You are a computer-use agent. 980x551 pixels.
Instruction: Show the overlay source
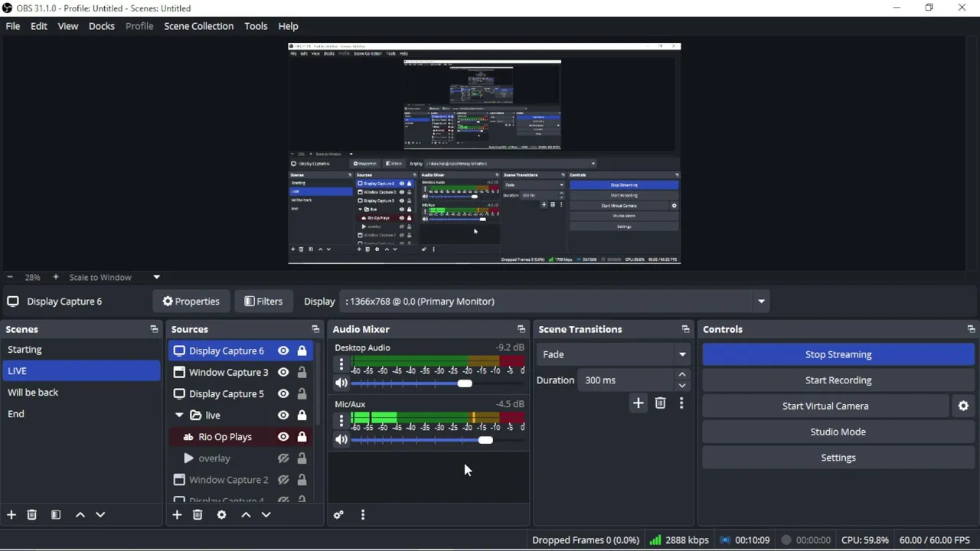click(283, 458)
